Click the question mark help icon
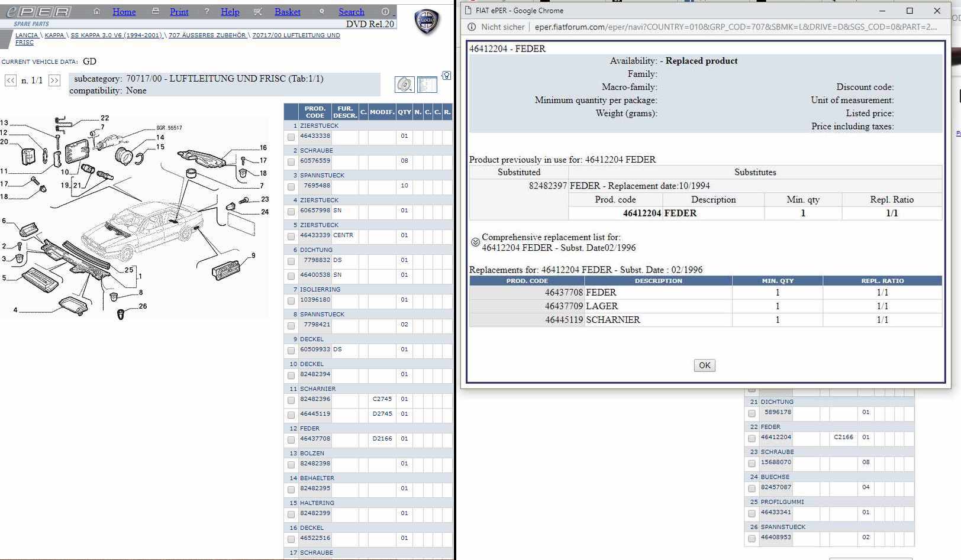This screenshot has height=560, width=961. click(x=207, y=11)
